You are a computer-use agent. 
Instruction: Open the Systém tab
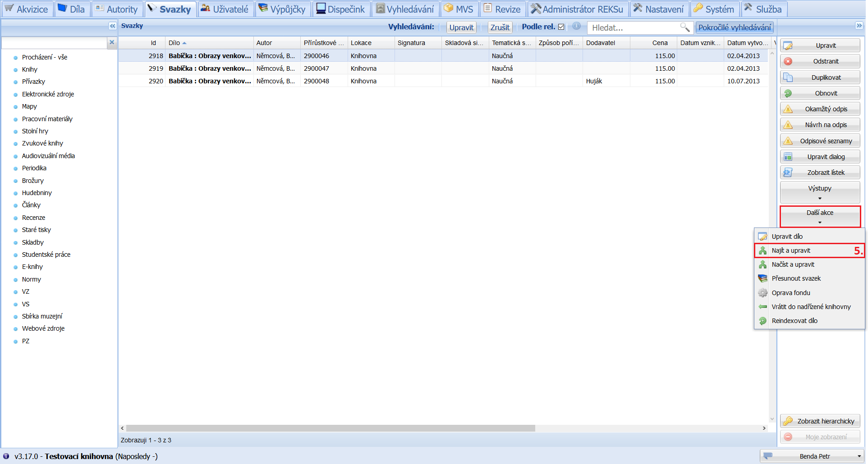(x=714, y=9)
